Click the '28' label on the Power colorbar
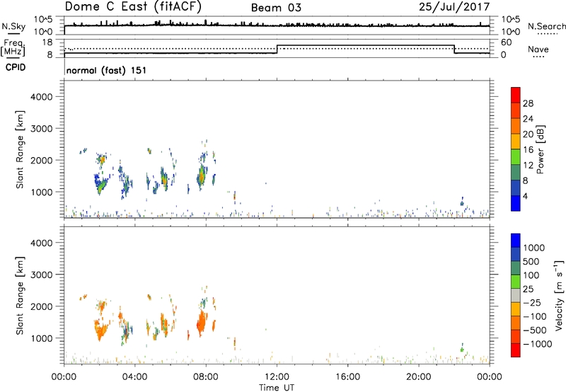Viewport: 566px width, 392px height. (528, 103)
